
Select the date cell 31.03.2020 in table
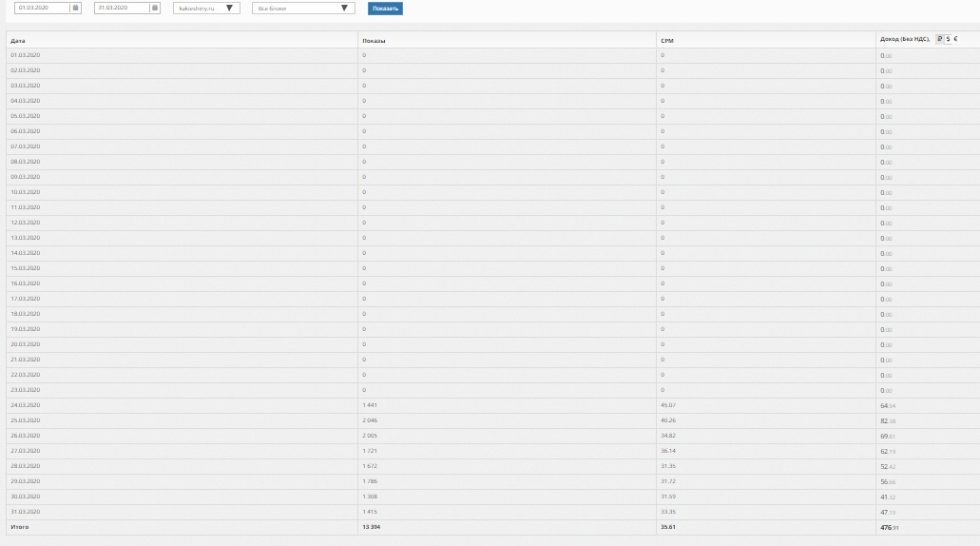pyautogui.click(x=25, y=512)
